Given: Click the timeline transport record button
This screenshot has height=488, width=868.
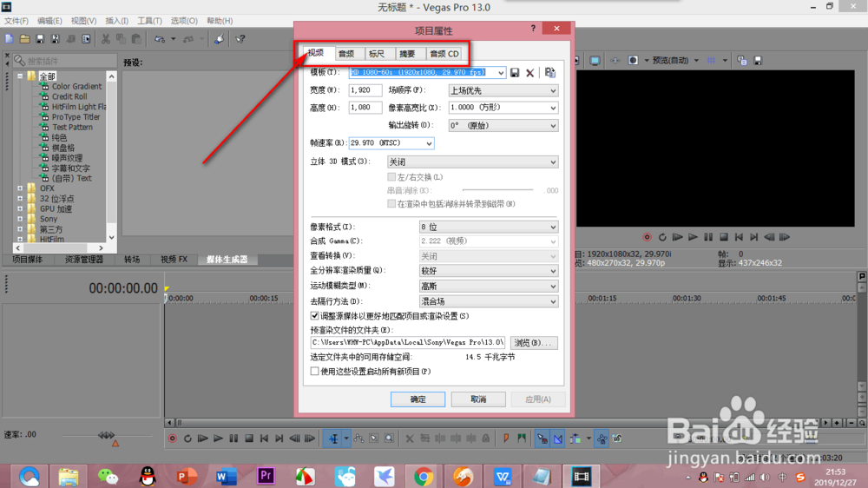Looking at the screenshot, I should 172,439.
